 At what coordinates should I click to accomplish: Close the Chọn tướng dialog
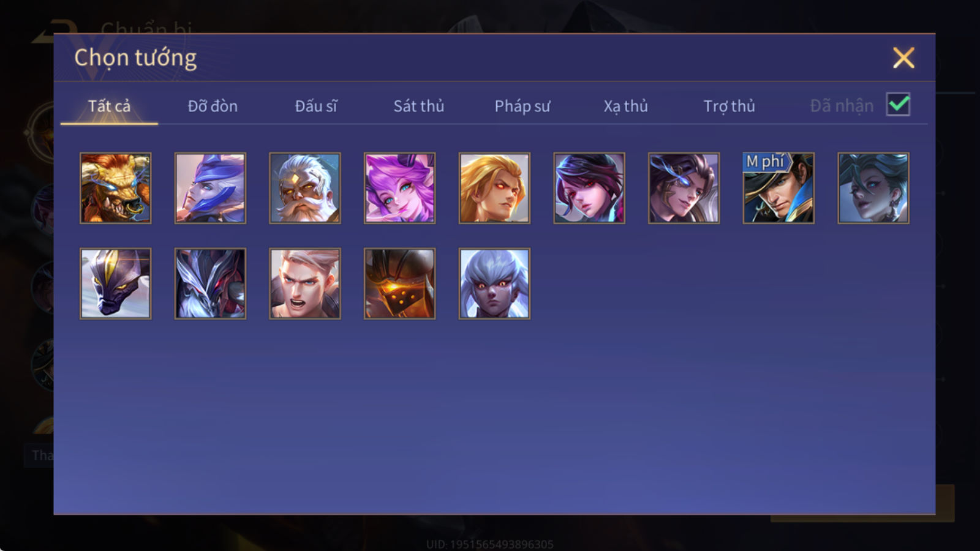pyautogui.click(x=903, y=58)
